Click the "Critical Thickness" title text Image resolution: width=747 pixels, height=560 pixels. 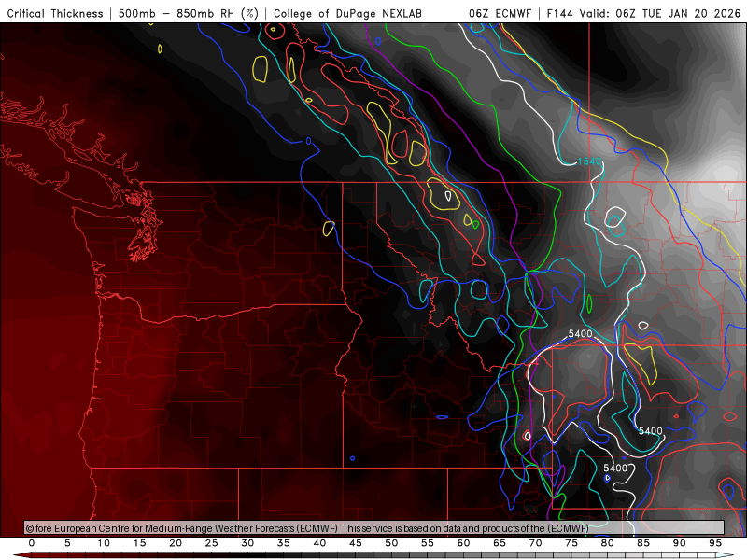[x=55, y=14]
